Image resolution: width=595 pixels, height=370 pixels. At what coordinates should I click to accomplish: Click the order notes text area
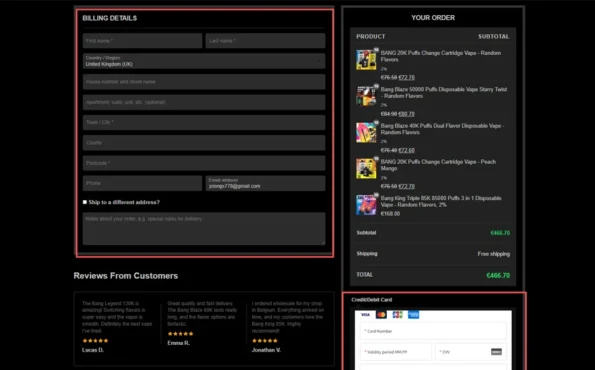coord(204,228)
